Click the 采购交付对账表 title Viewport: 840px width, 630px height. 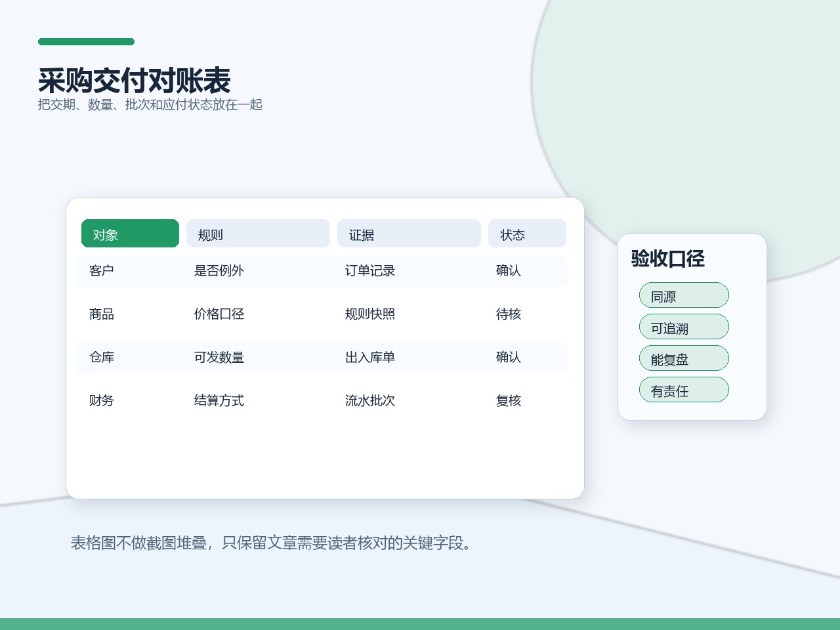pos(135,81)
